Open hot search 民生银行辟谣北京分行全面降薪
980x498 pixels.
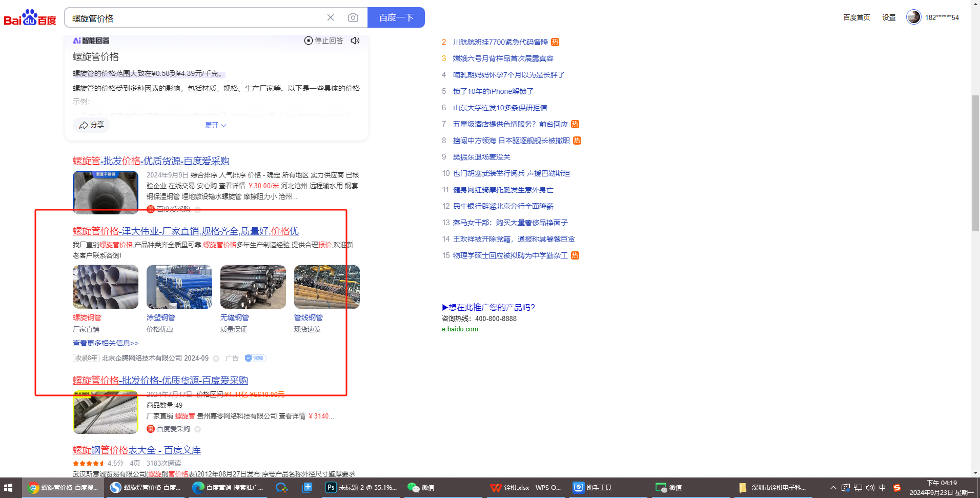coord(503,206)
